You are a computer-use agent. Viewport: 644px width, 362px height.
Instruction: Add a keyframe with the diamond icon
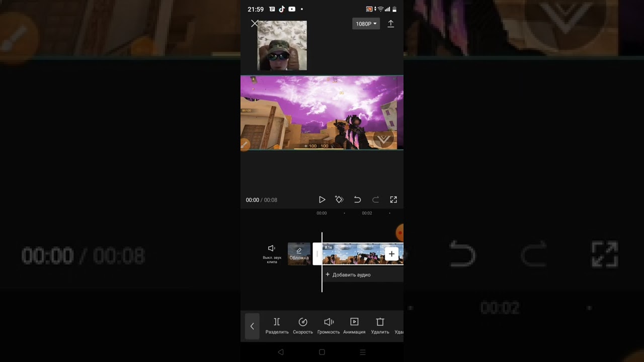[x=339, y=200]
